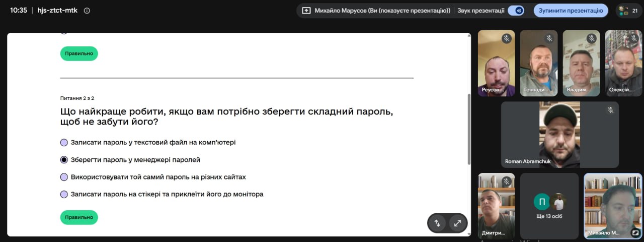Click the swap layout arrows icon
The height and width of the screenshot is (242, 644).
[x=437, y=223]
